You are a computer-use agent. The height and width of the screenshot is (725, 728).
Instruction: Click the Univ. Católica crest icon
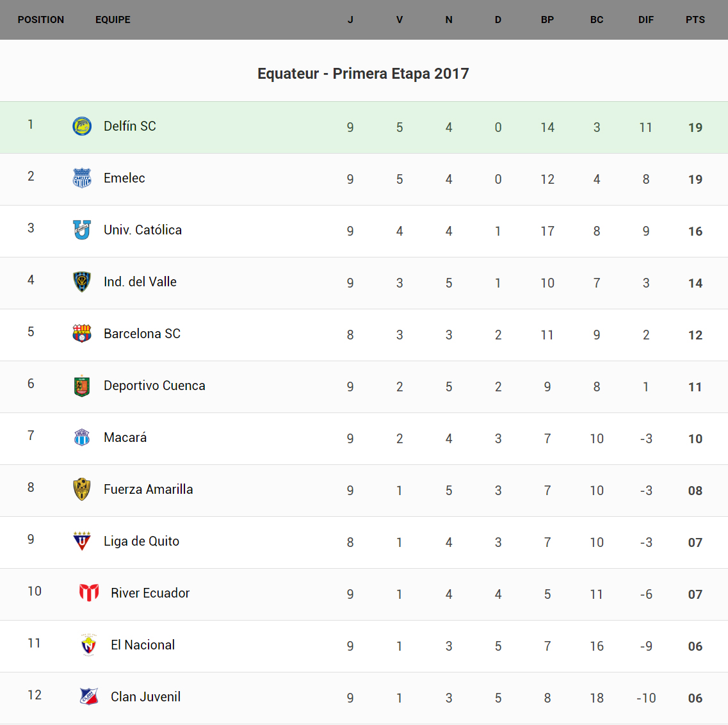point(82,230)
